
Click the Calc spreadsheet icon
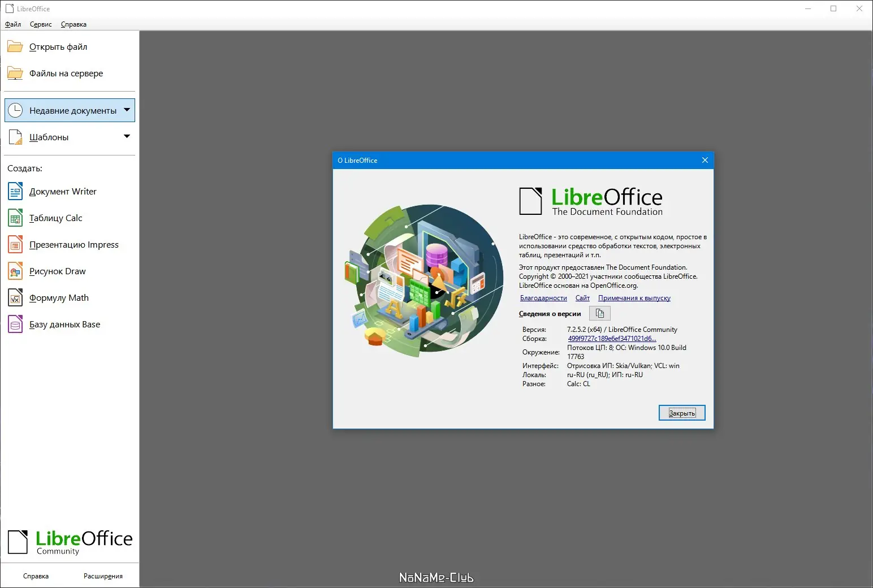(x=15, y=218)
